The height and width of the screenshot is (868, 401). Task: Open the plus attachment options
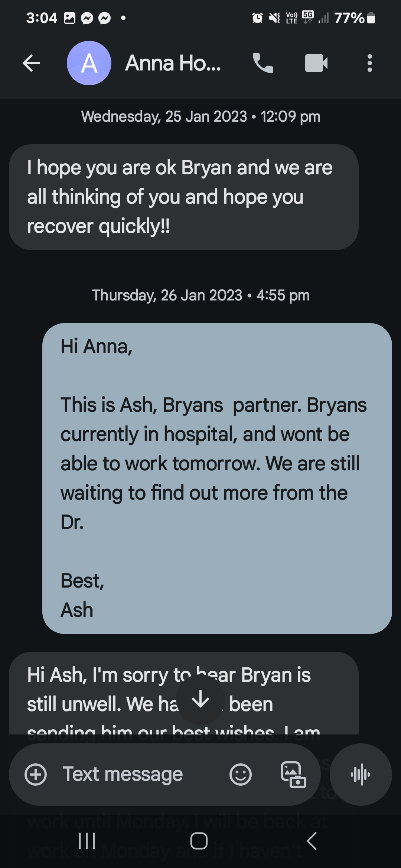[36, 775]
